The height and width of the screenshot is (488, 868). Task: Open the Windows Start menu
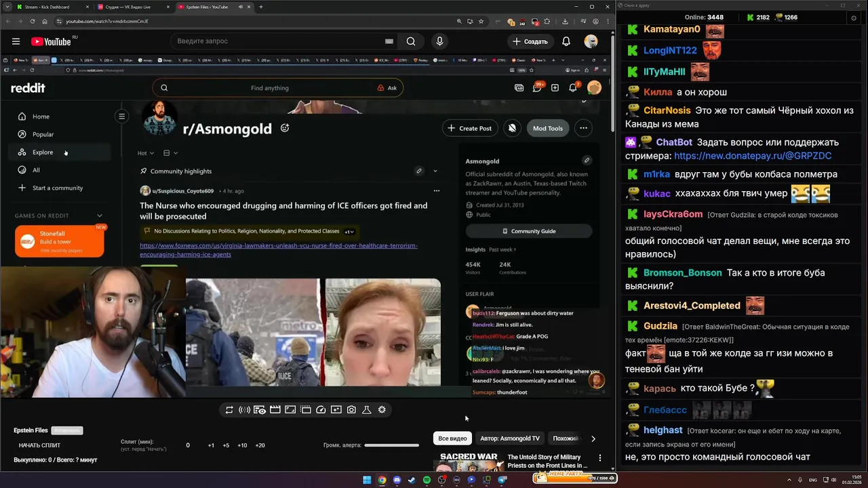(x=367, y=480)
